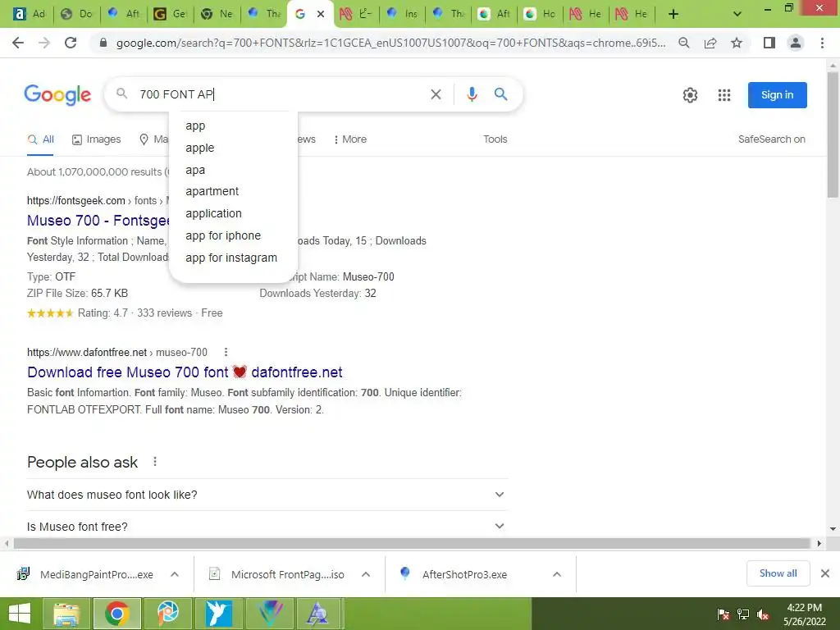Open a new browser tab
This screenshot has width=840, height=630.
click(x=673, y=14)
